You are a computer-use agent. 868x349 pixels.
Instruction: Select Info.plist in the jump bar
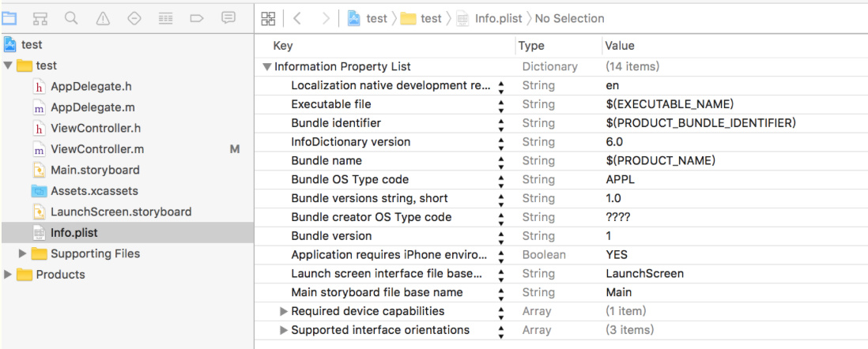[x=500, y=18]
